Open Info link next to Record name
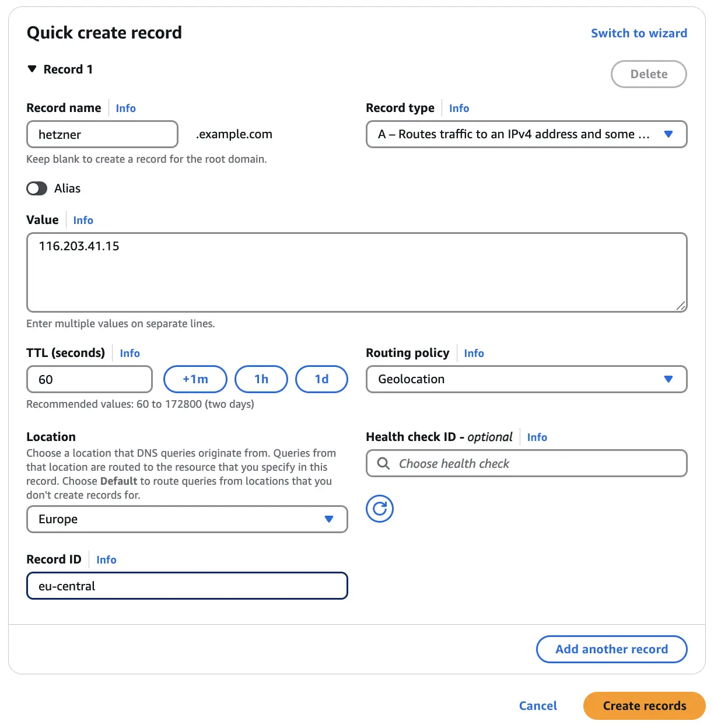 125,108
